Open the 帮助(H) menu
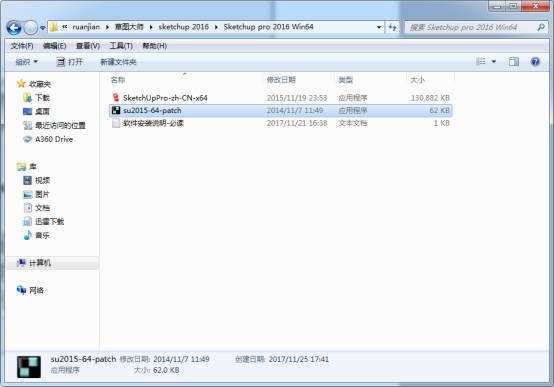This screenshot has width=554, height=387. point(154,46)
